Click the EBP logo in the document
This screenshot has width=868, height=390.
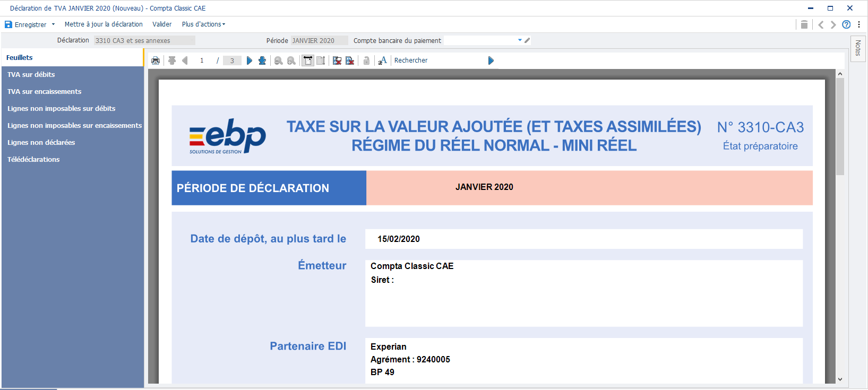pos(227,136)
